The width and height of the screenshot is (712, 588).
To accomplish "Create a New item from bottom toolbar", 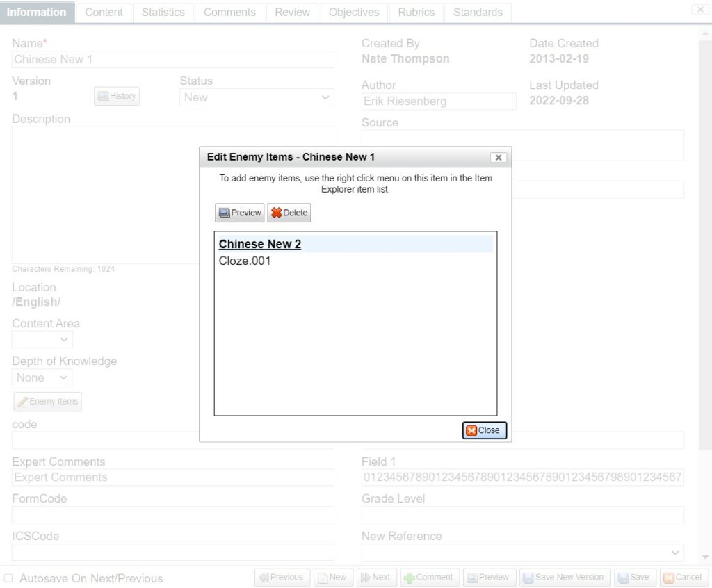I will point(333,578).
